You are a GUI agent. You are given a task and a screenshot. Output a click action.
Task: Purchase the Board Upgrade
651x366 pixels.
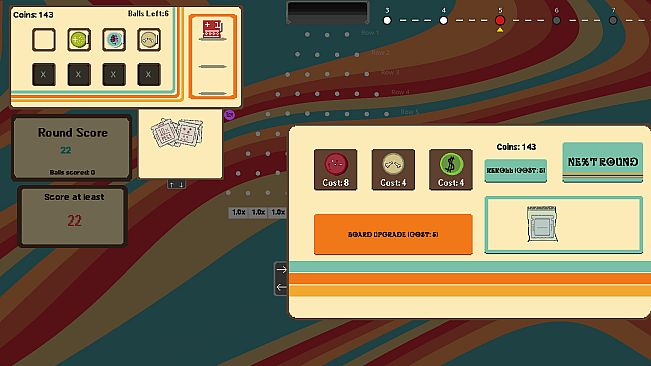click(393, 234)
